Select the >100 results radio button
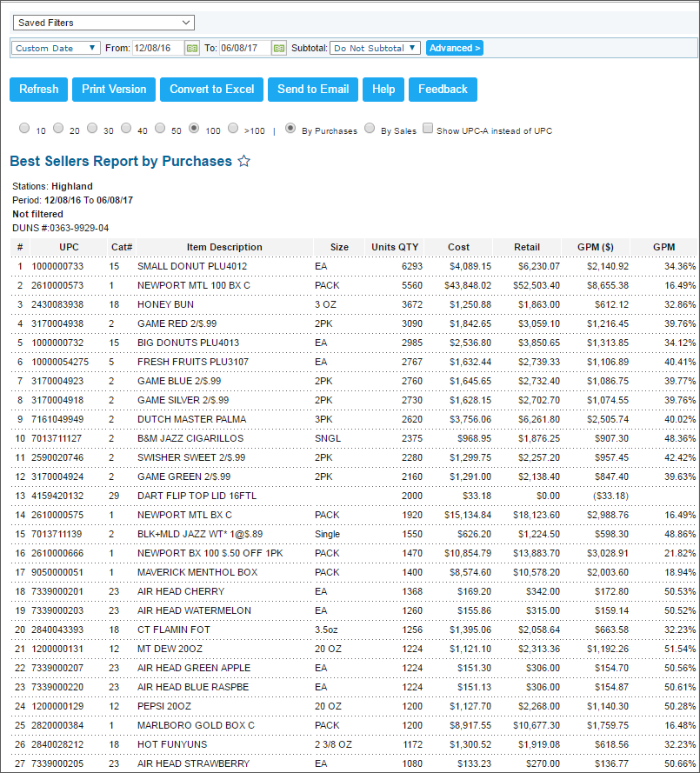Image resolution: width=700 pixels, height=773 pixels. (233, 128)
